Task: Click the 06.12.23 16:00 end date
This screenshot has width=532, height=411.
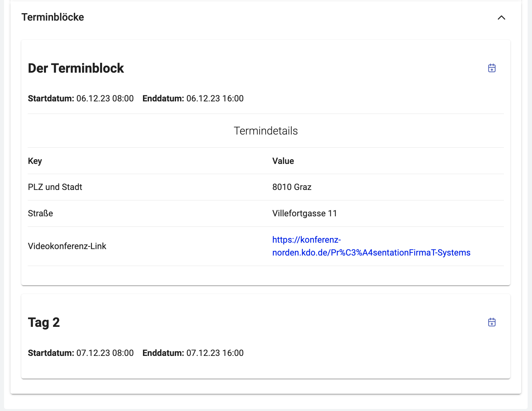Action: 215,98
